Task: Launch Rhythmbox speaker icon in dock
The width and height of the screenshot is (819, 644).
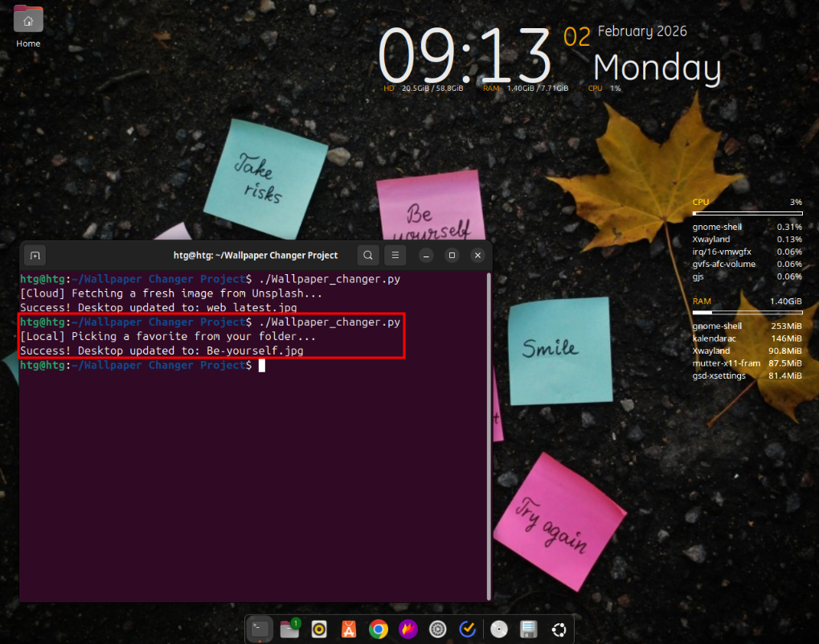Action: pyautogui.click(x=319, y=630)
